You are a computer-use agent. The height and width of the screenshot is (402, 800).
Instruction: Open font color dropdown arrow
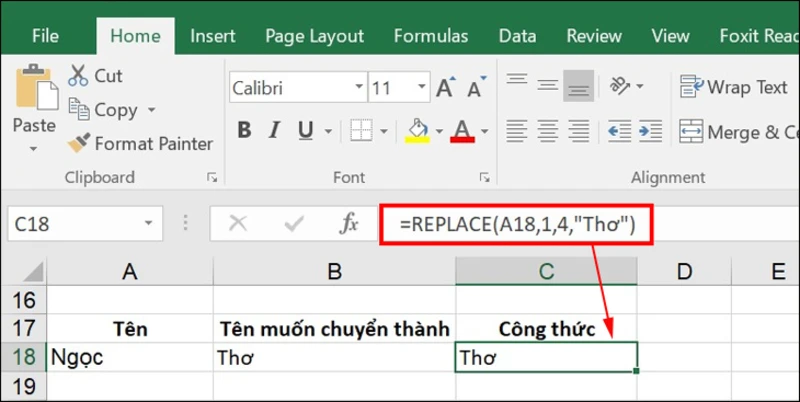(x=484, y=132)
